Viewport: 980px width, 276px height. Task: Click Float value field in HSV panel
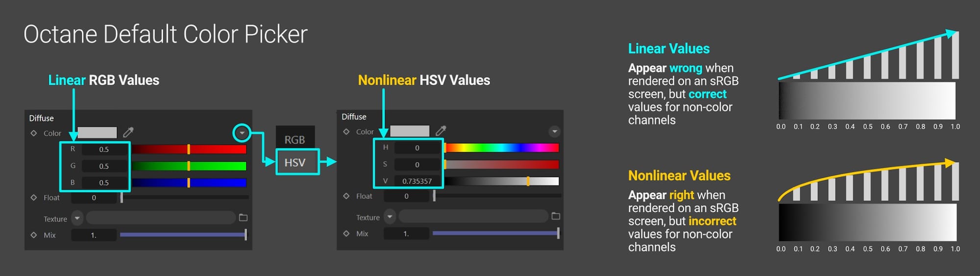point(407,196)
